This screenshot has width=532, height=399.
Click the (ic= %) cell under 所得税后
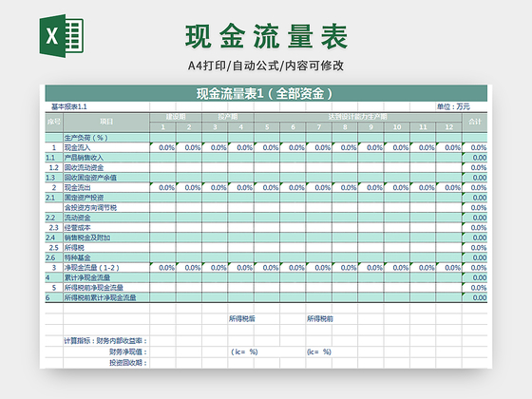[244, 351]
